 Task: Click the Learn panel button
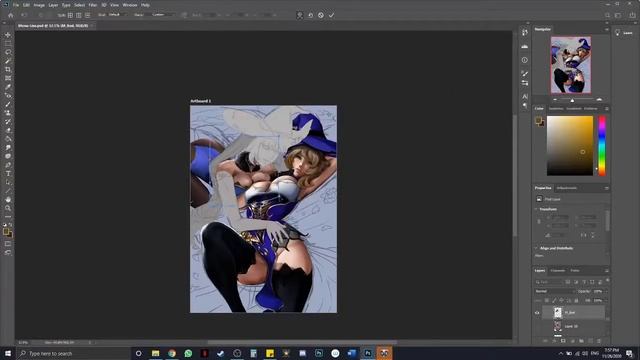tap(624, 33)
